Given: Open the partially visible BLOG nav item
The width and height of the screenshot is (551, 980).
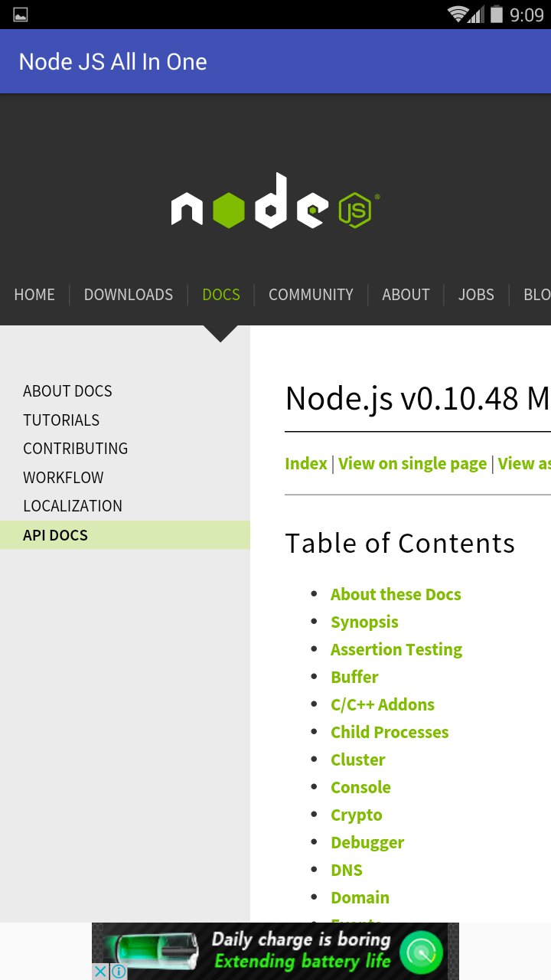Looking at the screenshot, I should click(537, 295).
